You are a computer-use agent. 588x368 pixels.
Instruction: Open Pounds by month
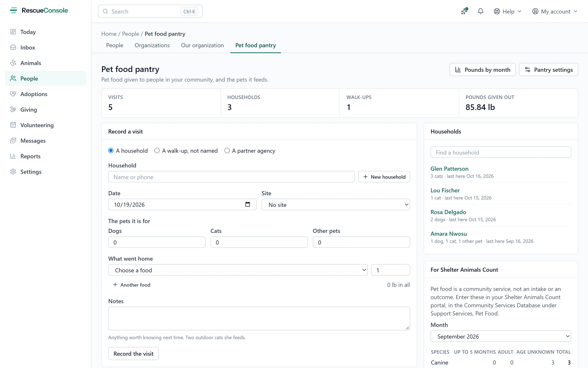482,70
